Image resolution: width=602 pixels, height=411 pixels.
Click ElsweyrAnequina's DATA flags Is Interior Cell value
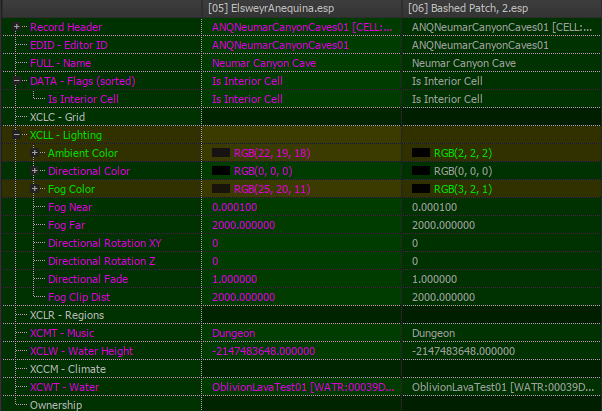247,81
